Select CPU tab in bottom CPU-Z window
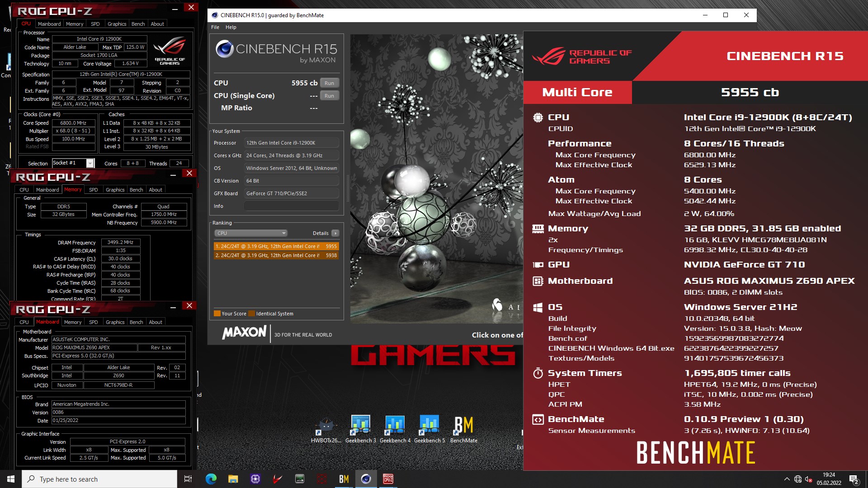Screen dimensions: 868x488 [24, 322]
